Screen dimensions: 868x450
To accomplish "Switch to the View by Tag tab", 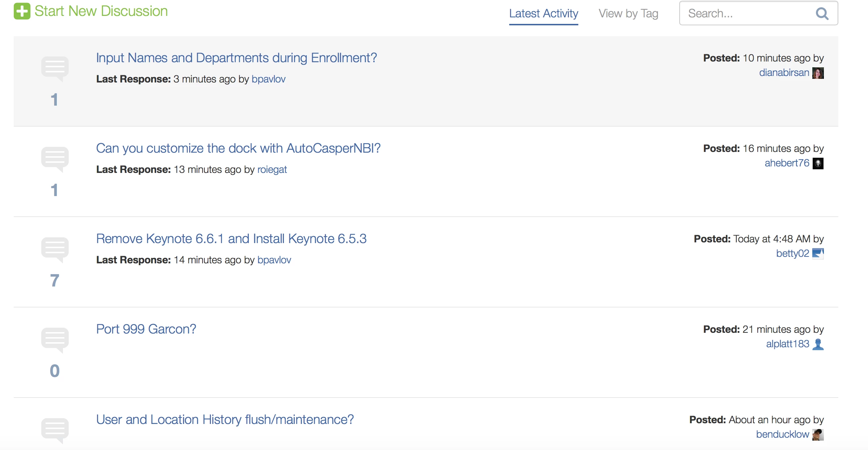I will point(628,14).
